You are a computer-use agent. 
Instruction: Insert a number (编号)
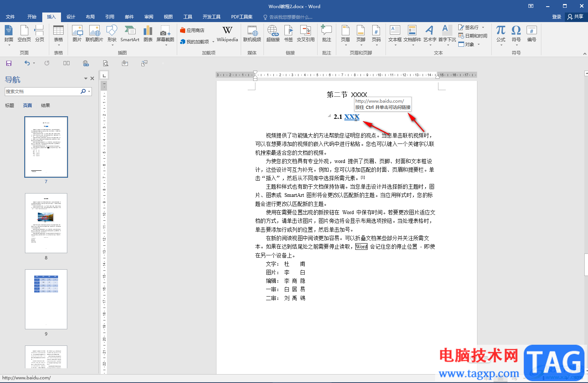[x=532, y=34]
